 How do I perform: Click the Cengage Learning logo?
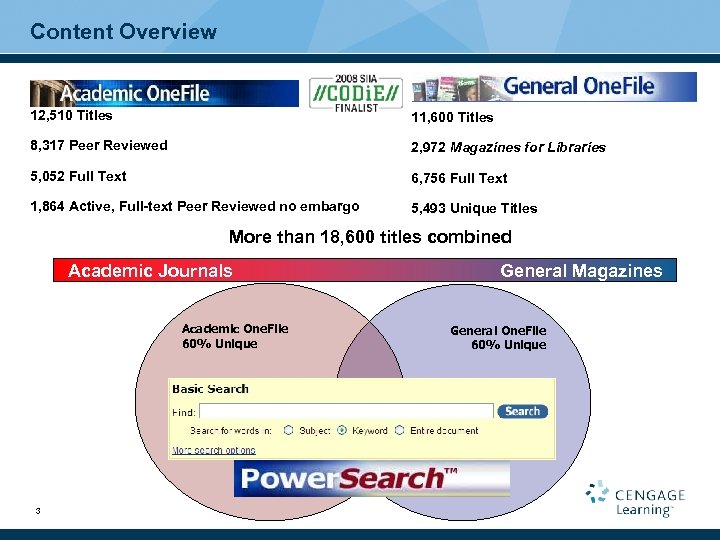click(636, 499)
